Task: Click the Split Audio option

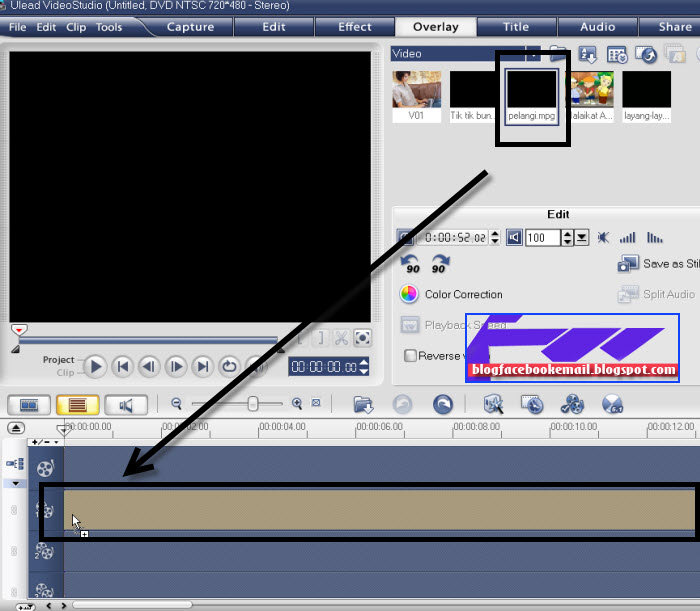Action: [x=656, y=294]
